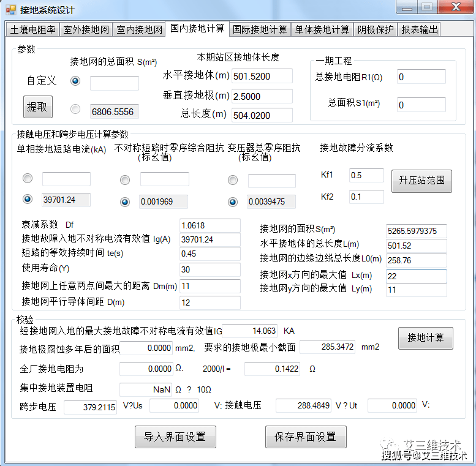Viewport: 476px width, 466px height.
Task: Click the 提取 button
Action: 38,107
